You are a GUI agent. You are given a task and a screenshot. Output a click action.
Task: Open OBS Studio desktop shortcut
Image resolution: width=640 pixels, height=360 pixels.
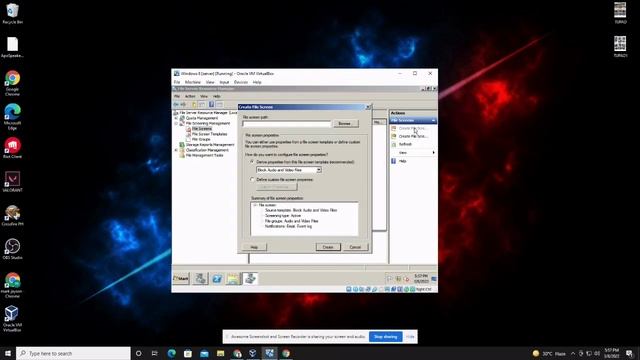point(12,249)
